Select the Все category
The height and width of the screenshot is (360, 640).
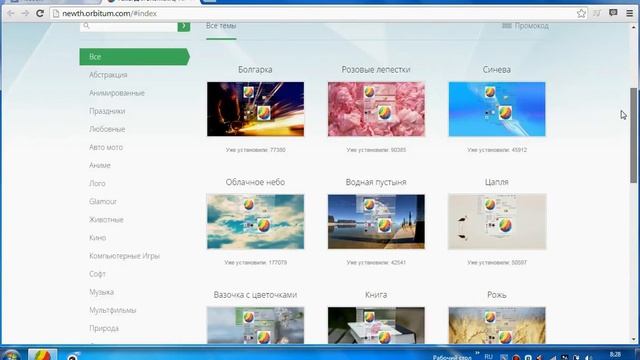135,57
